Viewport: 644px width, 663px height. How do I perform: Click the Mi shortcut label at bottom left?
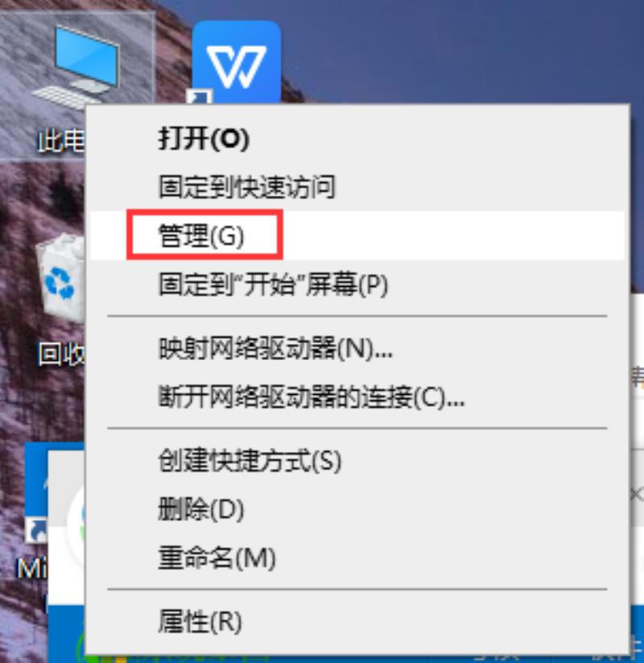[32, 569]
